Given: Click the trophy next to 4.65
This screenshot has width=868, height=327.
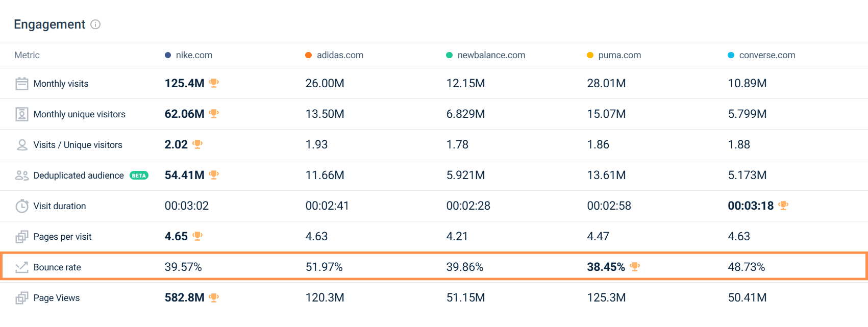Looking at the screenshot, I should tap(197, 236).
